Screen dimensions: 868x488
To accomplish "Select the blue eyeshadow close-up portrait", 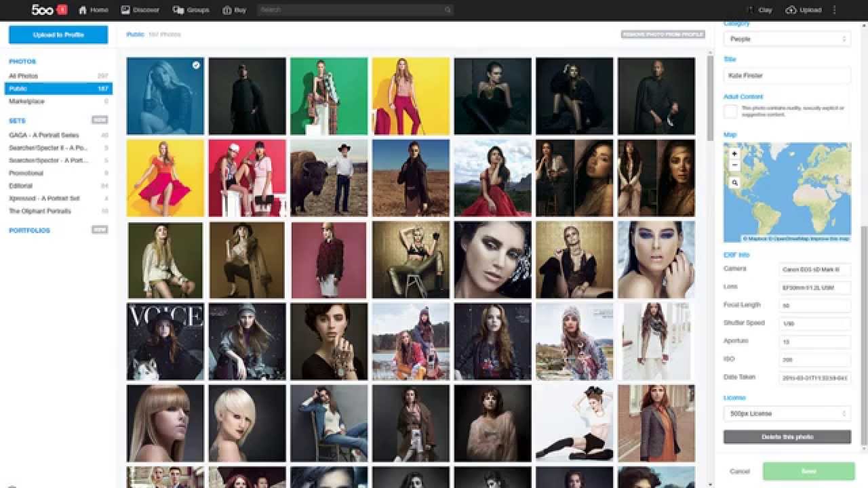I will coord(656,260).
